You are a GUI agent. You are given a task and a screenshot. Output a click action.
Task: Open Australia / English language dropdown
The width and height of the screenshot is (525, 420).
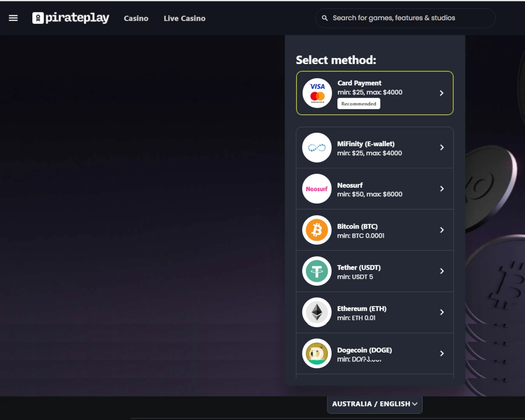pos(374,404)
